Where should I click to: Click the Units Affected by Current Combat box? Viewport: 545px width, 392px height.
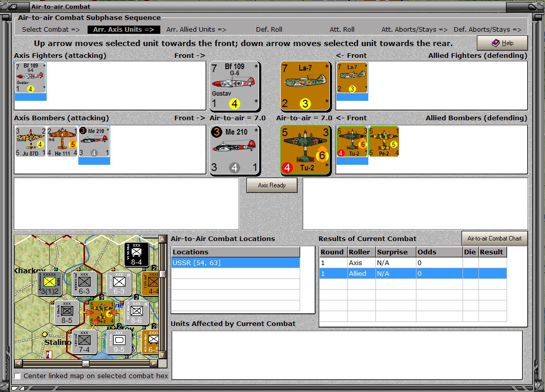pyautogui.click(x=347, y=356)
